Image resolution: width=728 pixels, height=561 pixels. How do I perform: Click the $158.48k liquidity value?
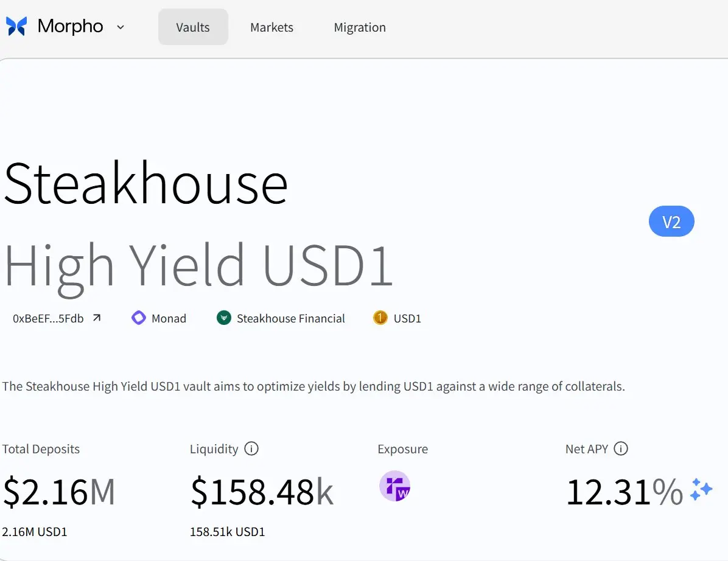pos(262,492)
